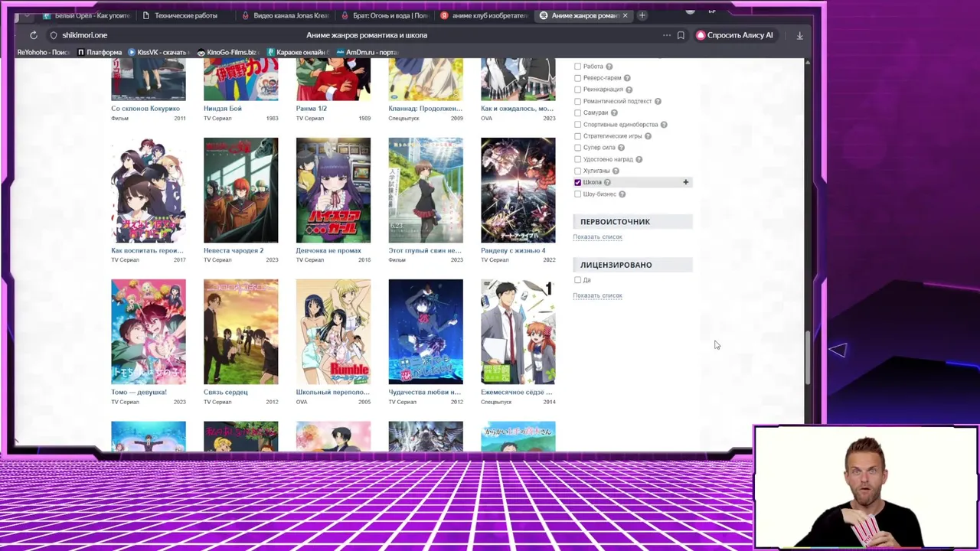Click the shikimori.one address field
The width and height of the screenshot is (980, 551).
click(x=84, y=35)
